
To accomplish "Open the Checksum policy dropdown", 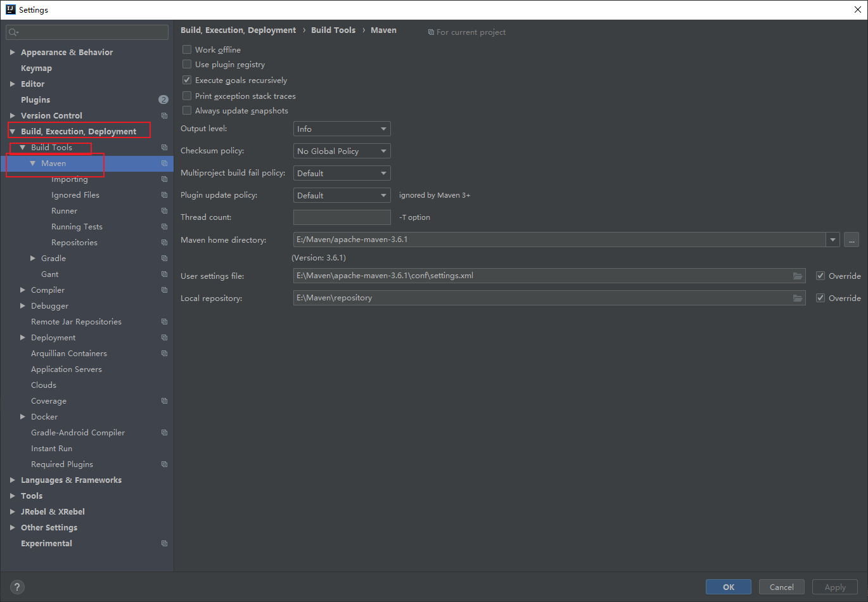I will (342, 151).
